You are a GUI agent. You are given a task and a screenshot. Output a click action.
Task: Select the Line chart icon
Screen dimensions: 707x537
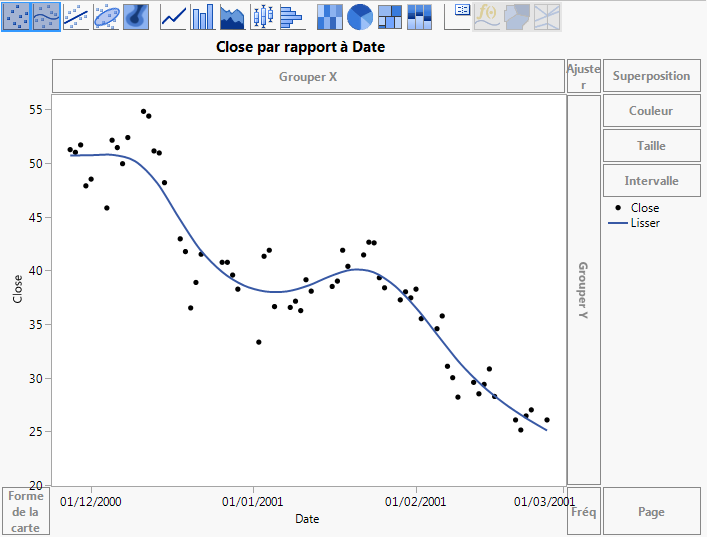(173, 17)
